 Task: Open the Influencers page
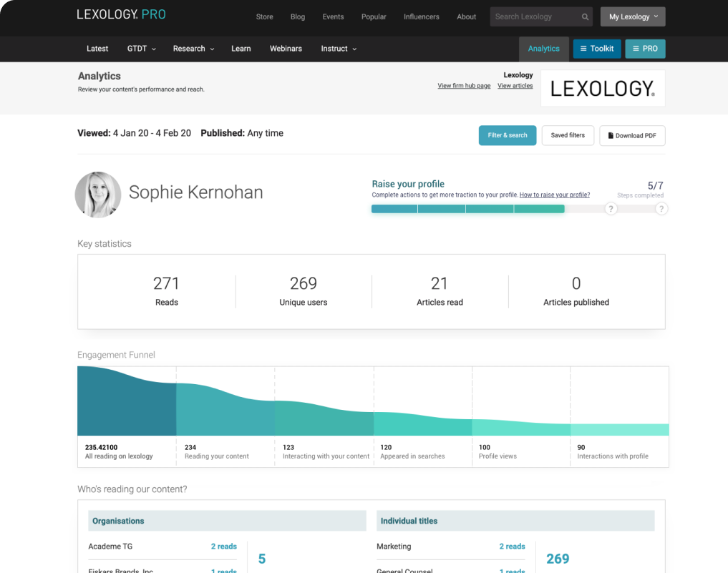(421, 17)
